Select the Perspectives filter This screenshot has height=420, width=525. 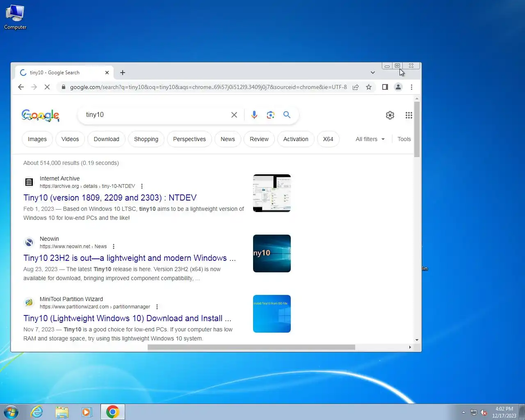pos(189,139)
